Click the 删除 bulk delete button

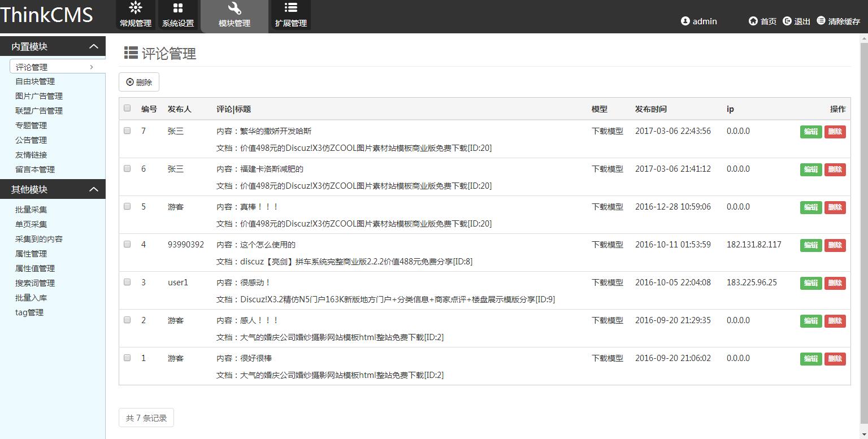point(138,82)
